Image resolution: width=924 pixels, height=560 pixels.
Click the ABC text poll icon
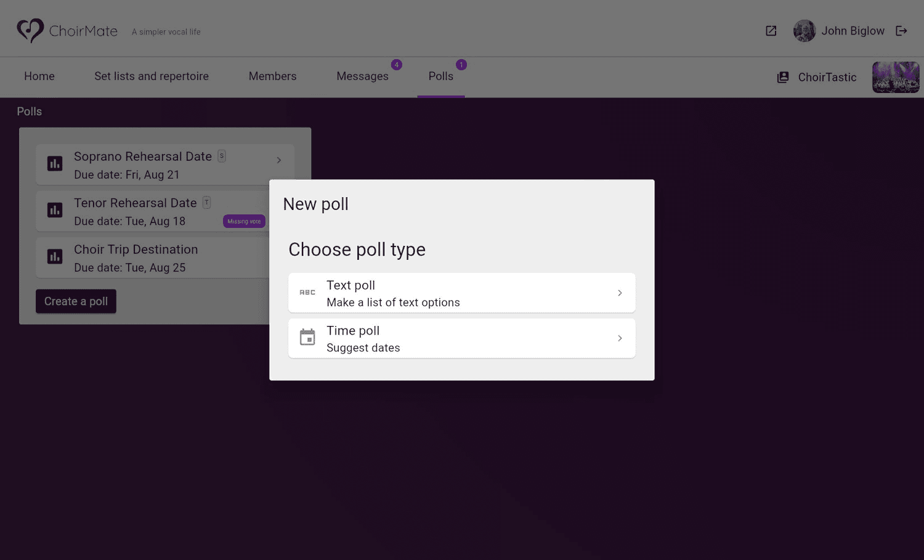[x=307, y=293]
